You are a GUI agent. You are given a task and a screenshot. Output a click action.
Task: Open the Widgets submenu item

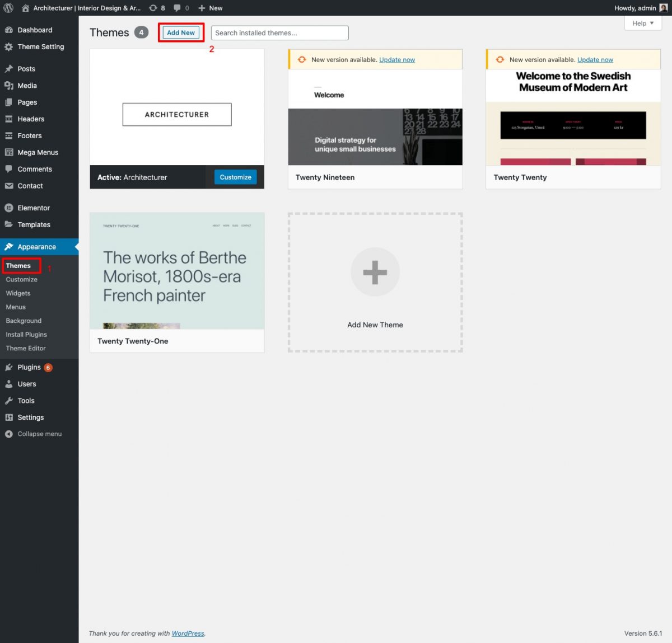(x=18, y=293)
